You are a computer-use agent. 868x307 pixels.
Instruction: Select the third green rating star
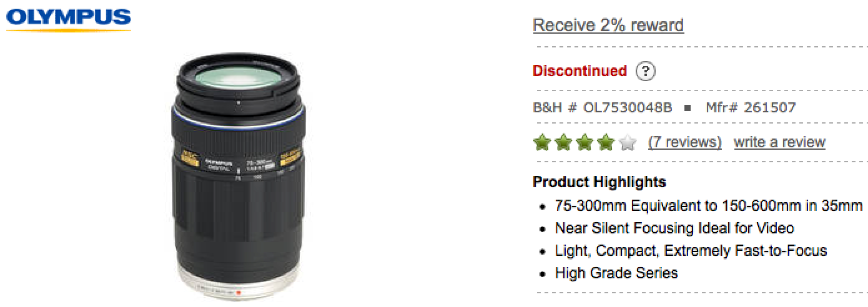[585, 143]
